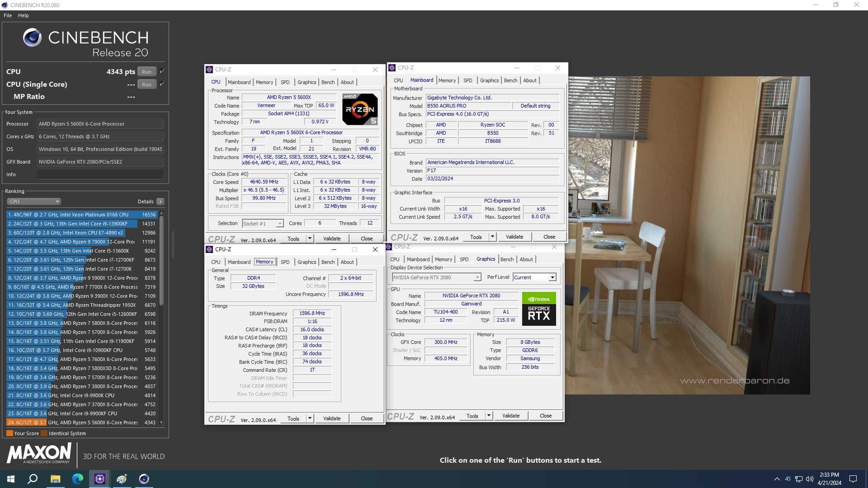This screenshot has width=868, height=488.
Task: Click Details arrow button in Ranking
Action: (160, 202)
